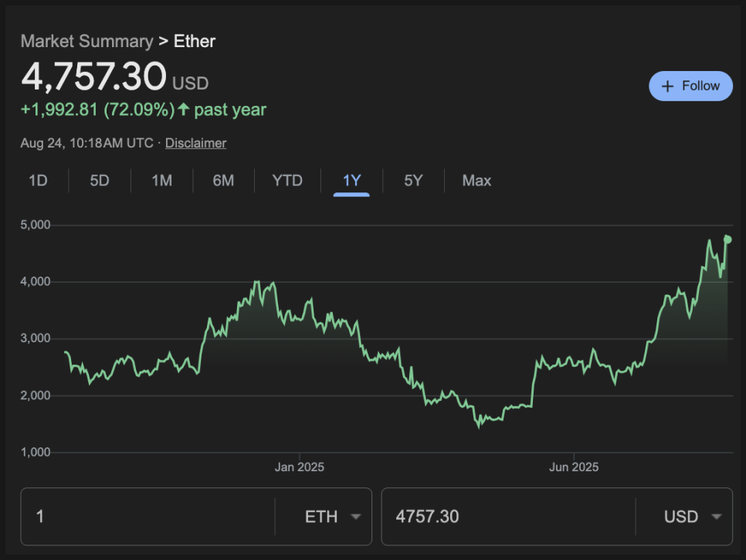
Task: Open the ETH currency dropdown
Action: [x=332, y=517]
